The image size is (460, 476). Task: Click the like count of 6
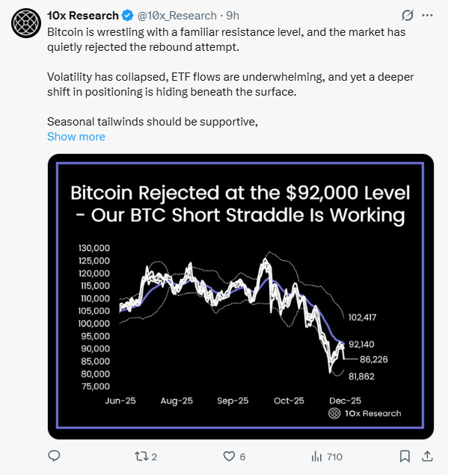(242, 457)
